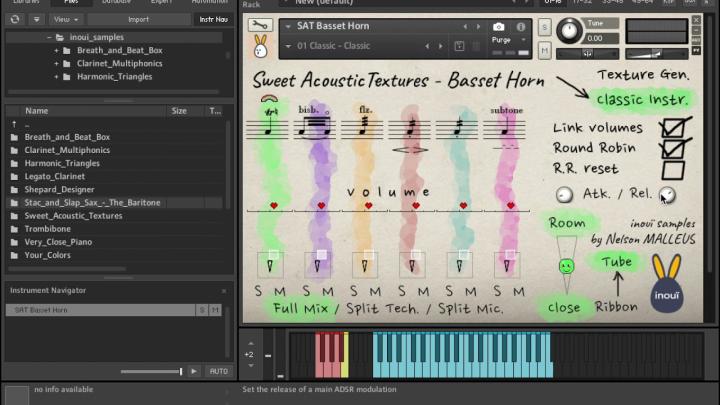Select classic Instr. mode
Screen dimensions: 720x405
pos(642,99)
